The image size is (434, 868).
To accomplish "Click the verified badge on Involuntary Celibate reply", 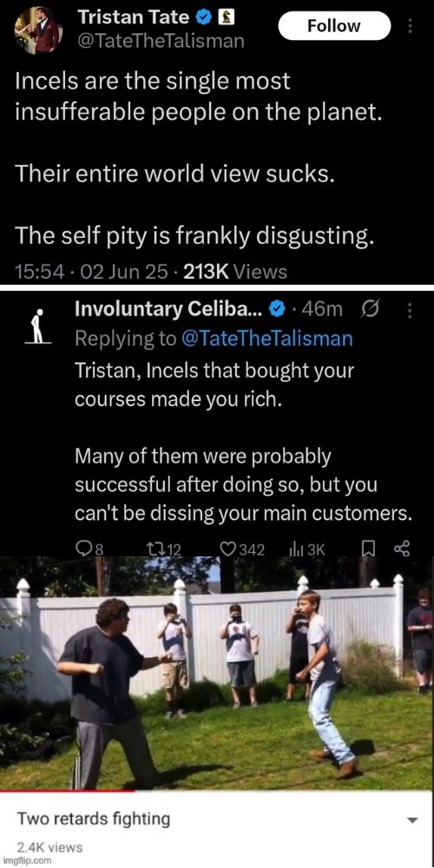I will (277, 310).
